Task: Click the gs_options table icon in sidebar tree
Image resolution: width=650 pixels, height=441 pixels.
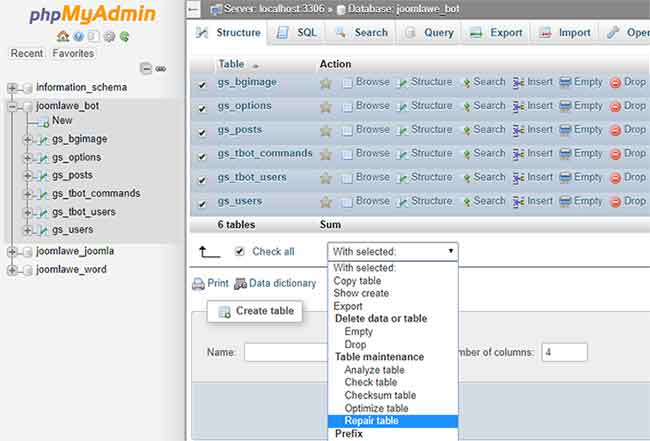Action: (43, 158)
